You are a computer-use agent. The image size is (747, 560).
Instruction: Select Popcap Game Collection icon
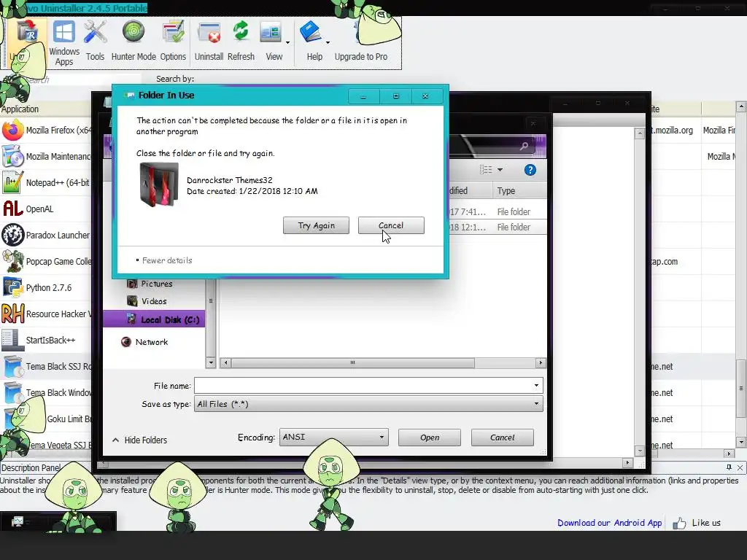click(13, 261)
